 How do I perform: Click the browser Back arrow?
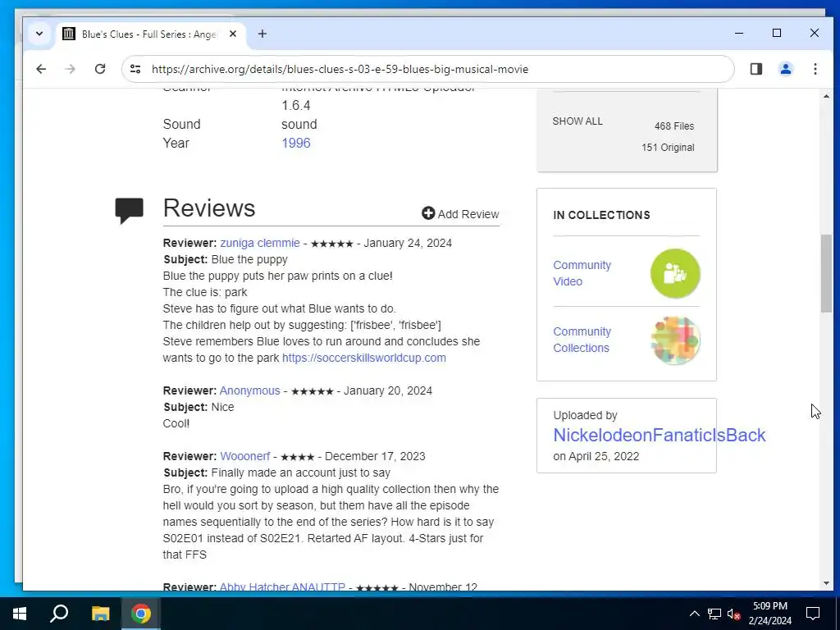point(41,69)
